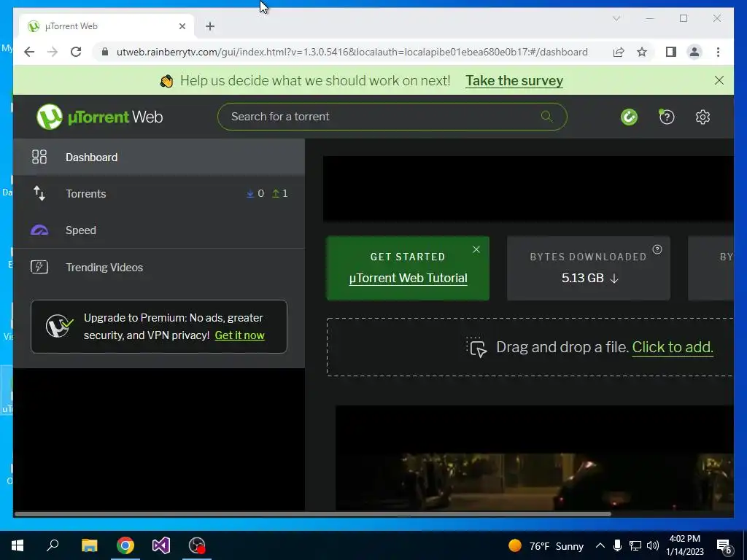Toggle the browser side panel icon
Screen dimensions: 747x560
671,52
